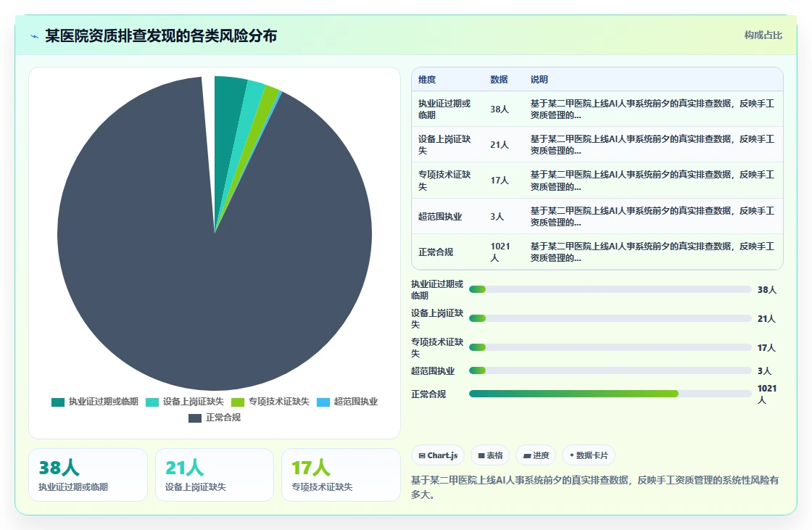This screenshot has height=530, width=812.
Task: Click the 专项技术证缺失 progress bar
Action: click(x=610, y=347)
